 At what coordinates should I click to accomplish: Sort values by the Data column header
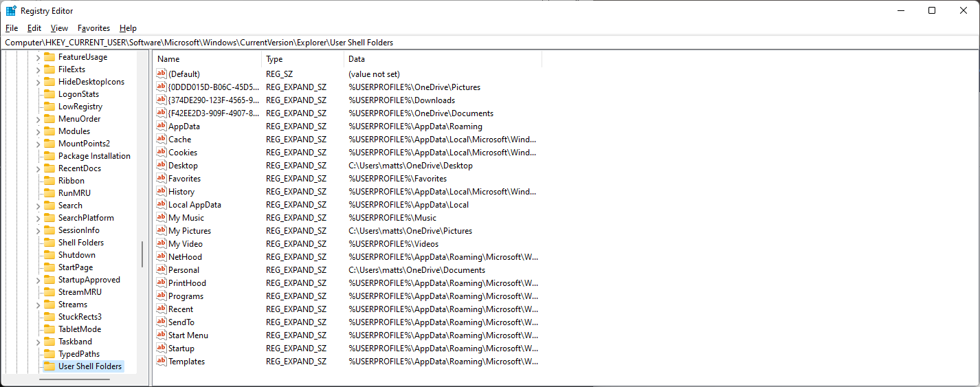[443, 59]
